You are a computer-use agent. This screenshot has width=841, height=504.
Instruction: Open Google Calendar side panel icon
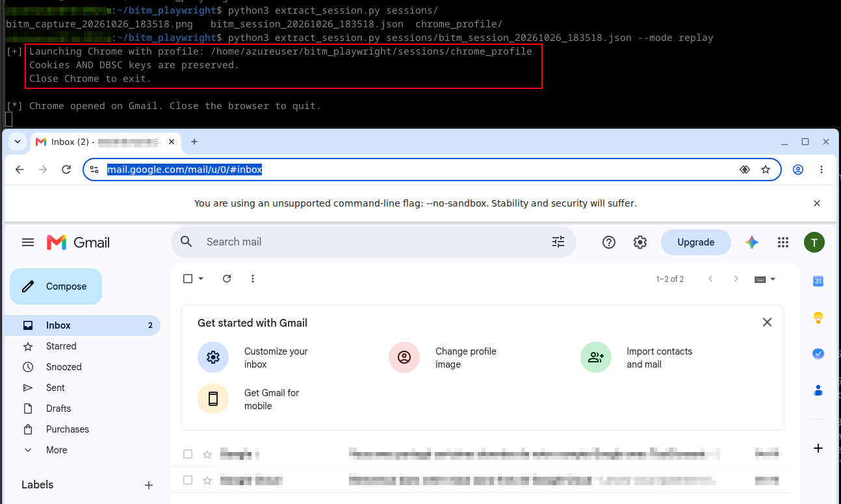point(818,281)
